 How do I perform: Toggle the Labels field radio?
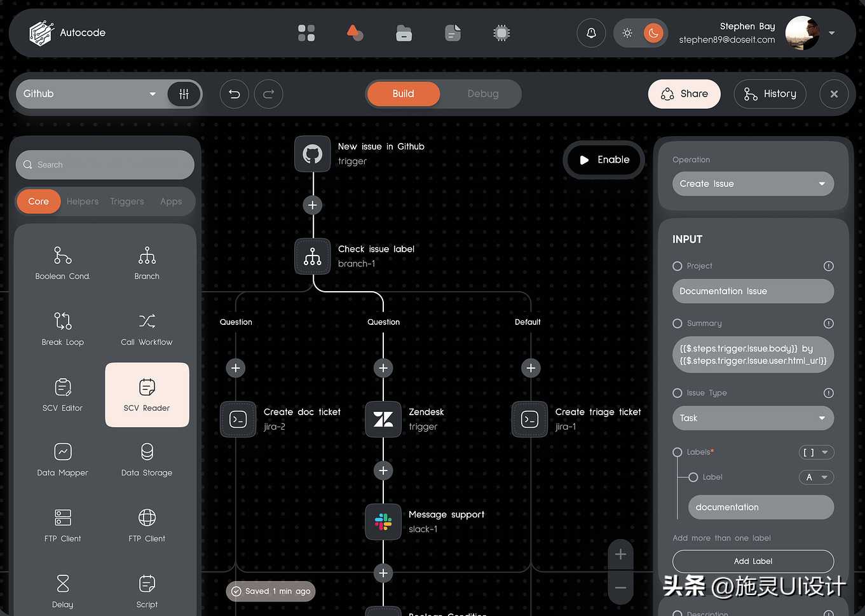(678, 453)
